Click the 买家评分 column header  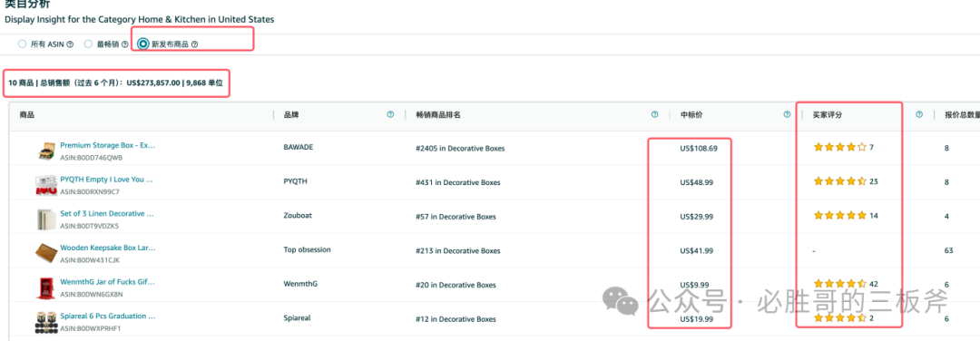point(828,115)
